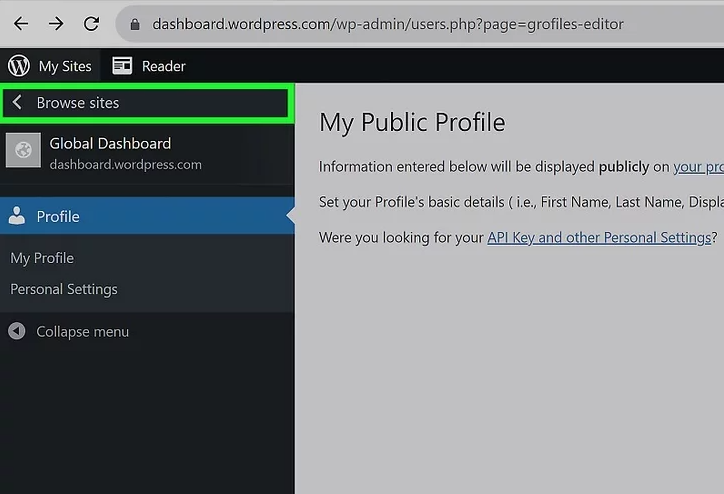Click the browser forward arrow
The width and height of the screenshot is (724, 494).
point(56,24)
